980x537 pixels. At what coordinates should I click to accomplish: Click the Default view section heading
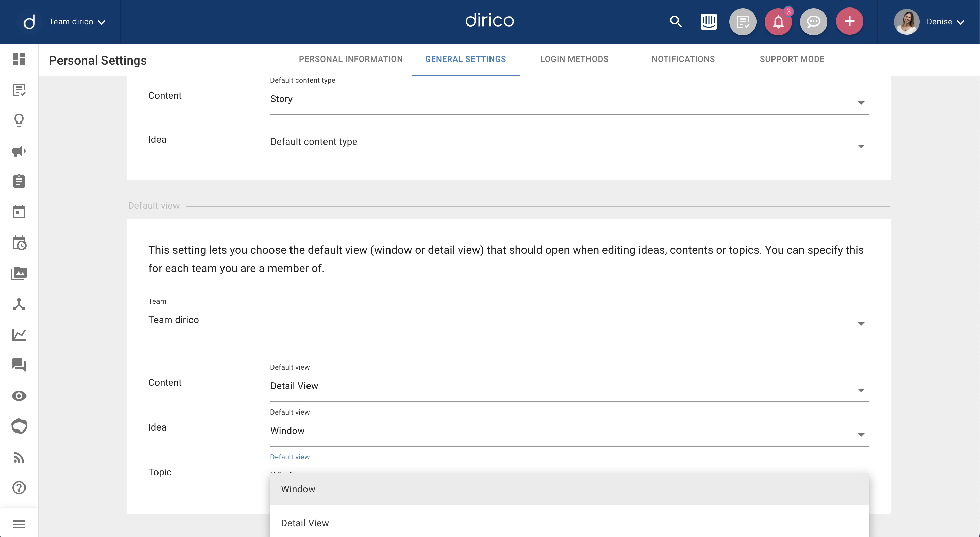coord(154,206)
